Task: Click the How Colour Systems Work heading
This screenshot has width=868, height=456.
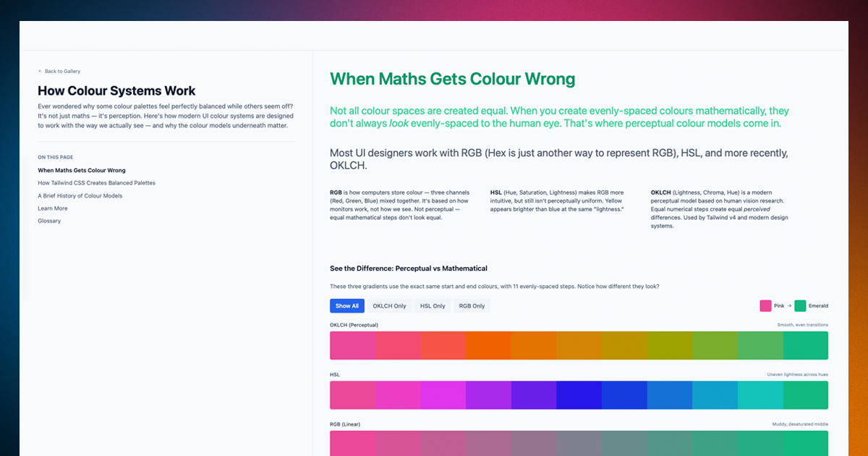Action: [116, 91]
